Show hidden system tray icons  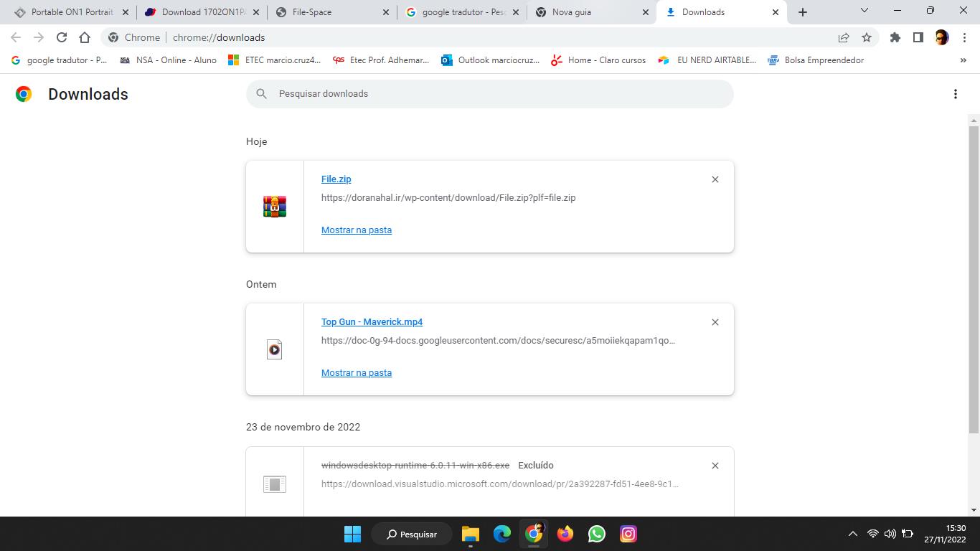pyautogui.click(x=852, y=534)
